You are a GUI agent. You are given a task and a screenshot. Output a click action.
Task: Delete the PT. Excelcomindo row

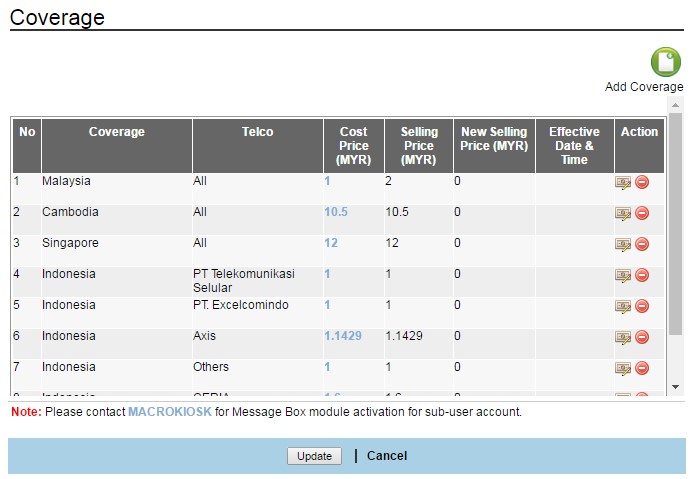[642, 306]
